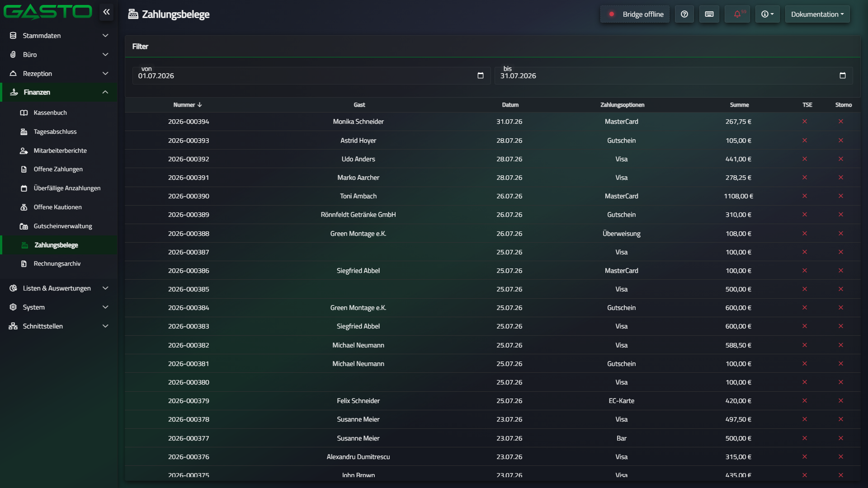The width and height of the screenshot is (868, 488).
Task: Open the info dropdown icon
Action: [x=767, y=14]
